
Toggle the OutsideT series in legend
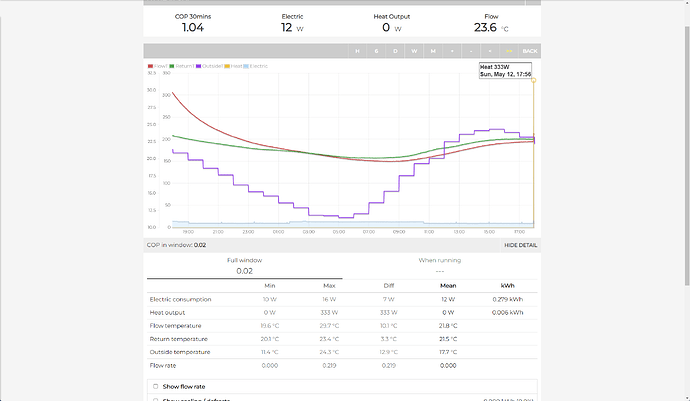point(211,66)
